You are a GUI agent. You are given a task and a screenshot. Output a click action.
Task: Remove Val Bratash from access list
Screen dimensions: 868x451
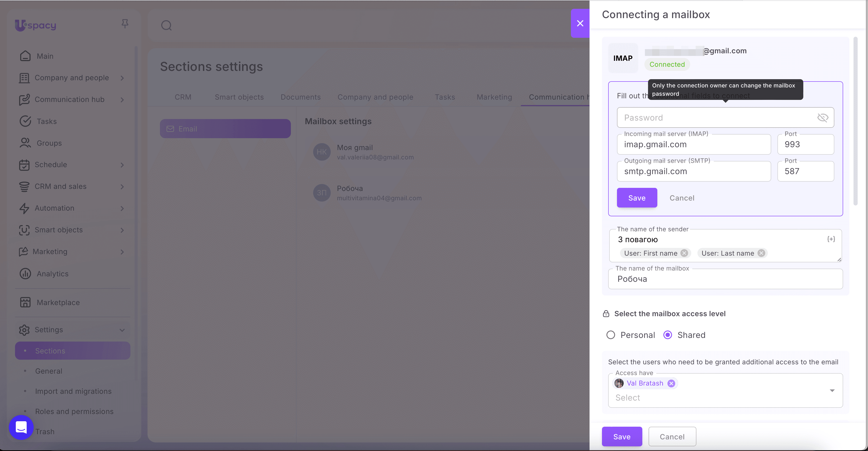(671, 383)
